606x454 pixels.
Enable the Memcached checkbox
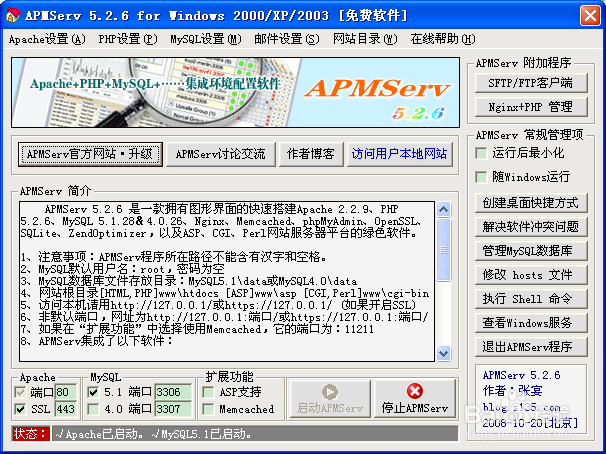pyautogui.click(x=209, y=409)
